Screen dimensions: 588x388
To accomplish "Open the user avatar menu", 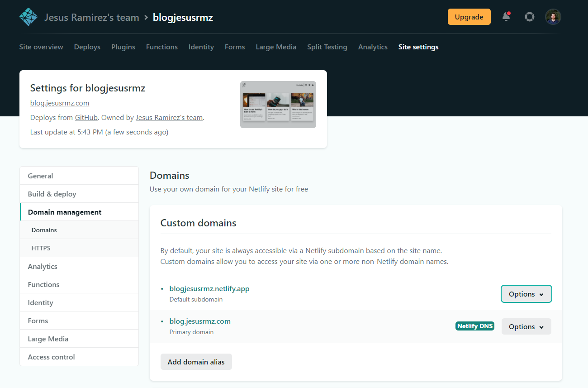I will (553, 17).
